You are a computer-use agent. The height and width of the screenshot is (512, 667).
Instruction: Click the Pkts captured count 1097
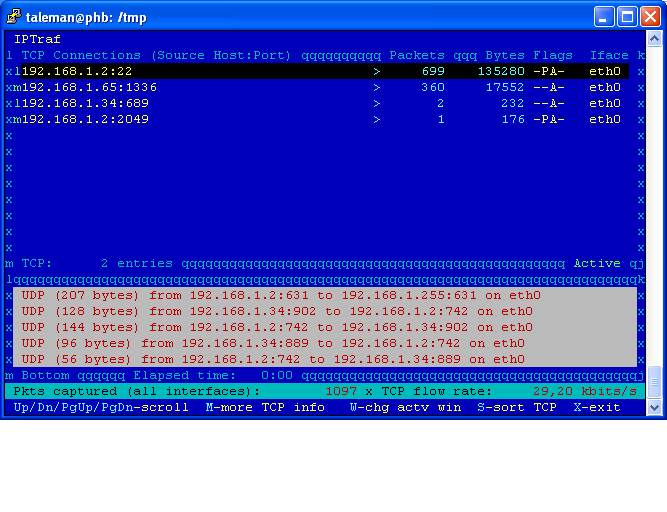click(x=342, y=392)
